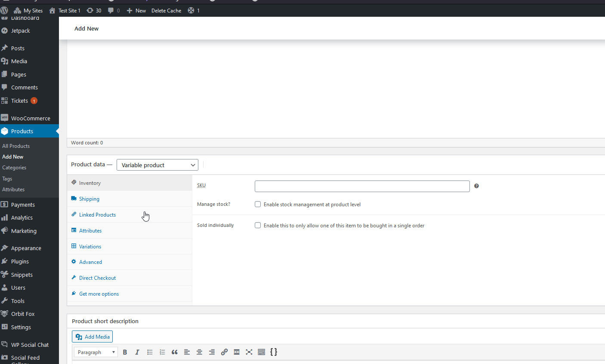Check the Sold individually checkbox
Image resolution: width=605 pixels, height=364 pixels.
(x=258, y=225)
